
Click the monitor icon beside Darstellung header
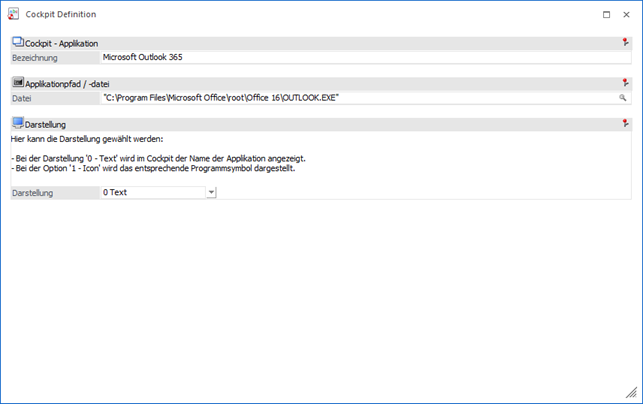17,124
